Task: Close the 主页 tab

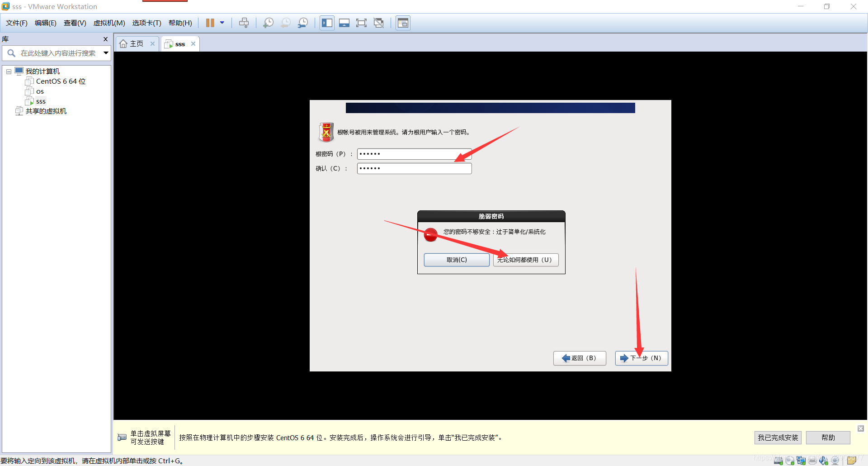Action: coord(153,44)
